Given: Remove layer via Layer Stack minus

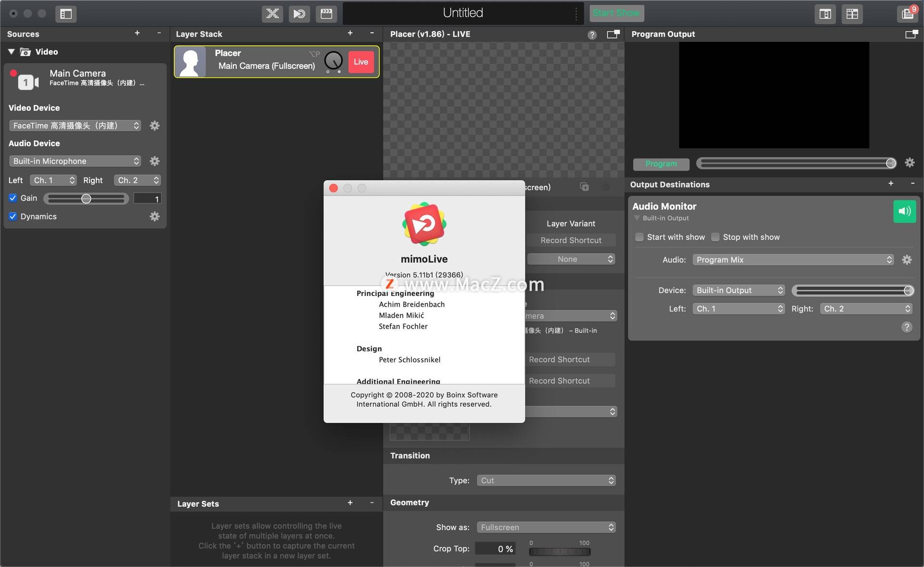Looking at the screenshot, I should (372, 33).
